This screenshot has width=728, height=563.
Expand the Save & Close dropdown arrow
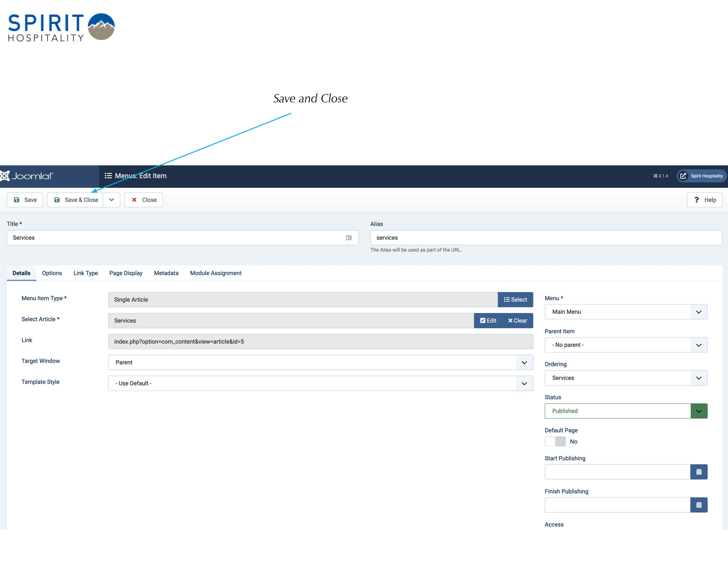pyautogui.click(x=112, y=200)
